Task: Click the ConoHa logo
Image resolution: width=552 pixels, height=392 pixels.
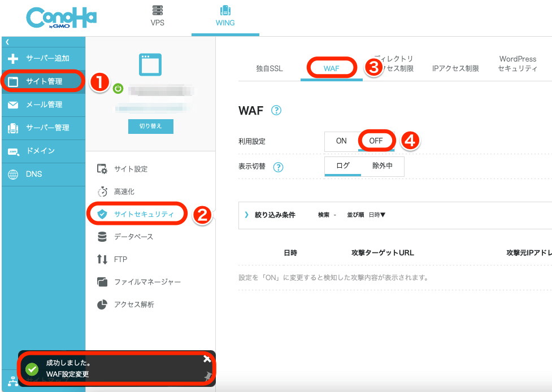Action: (61, 17)
